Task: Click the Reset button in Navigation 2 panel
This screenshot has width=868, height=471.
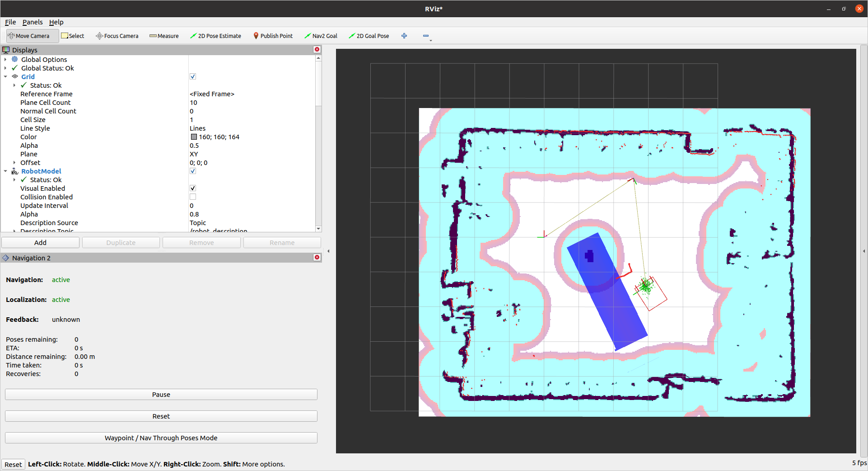Action: point(161,416)
